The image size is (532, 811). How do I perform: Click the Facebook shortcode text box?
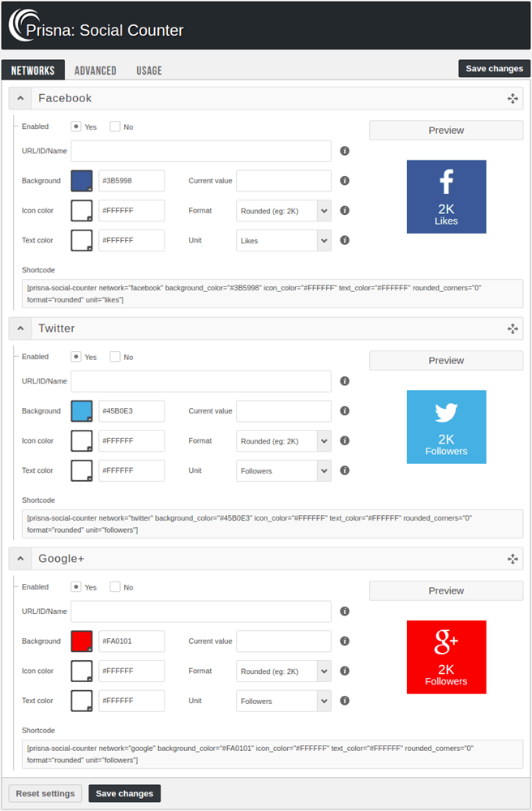272,294
